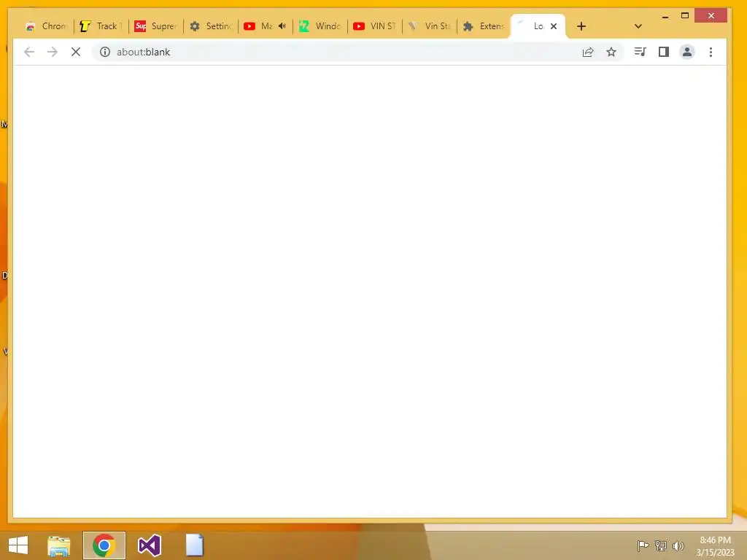View site information icon in address bar
The image size is (747, 560).
pos(105,52)
